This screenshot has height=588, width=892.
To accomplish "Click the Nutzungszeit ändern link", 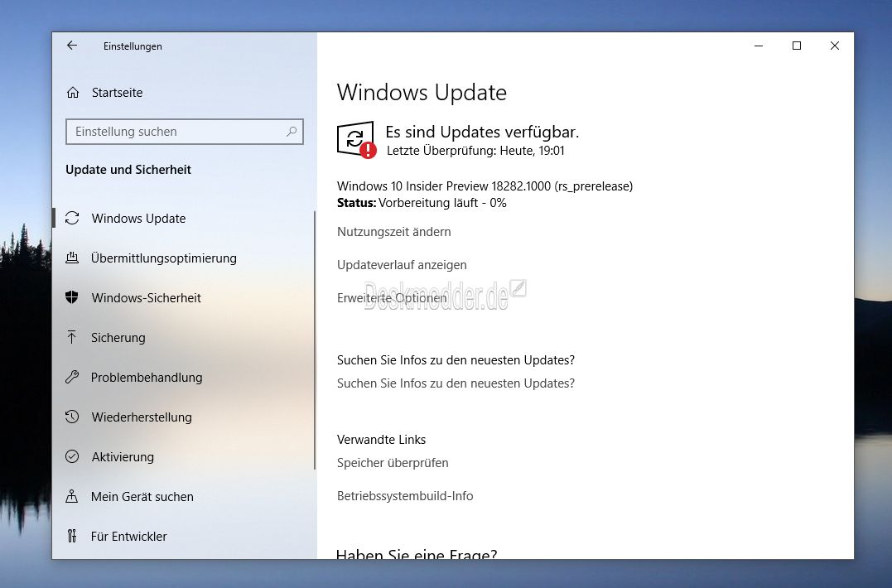I will (393, 232).
